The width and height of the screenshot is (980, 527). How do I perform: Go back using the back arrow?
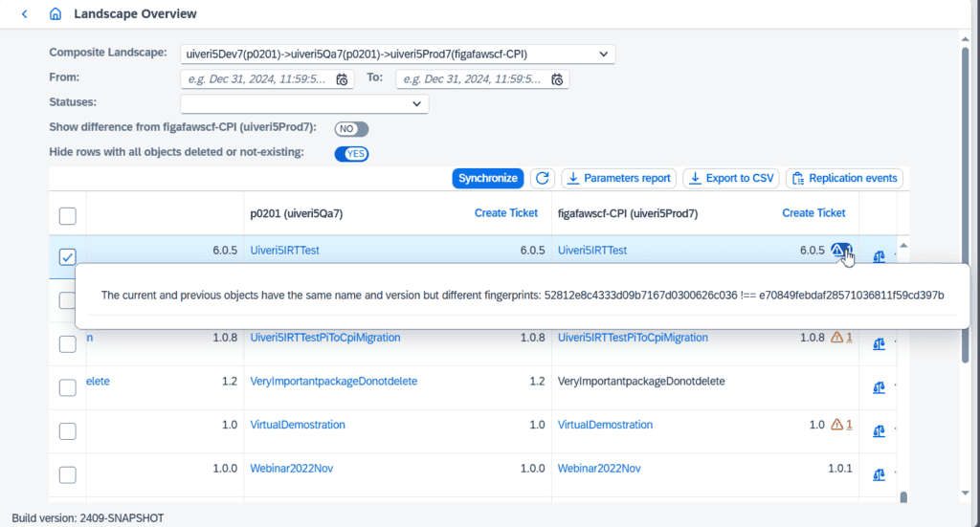(x=24, y=13)
